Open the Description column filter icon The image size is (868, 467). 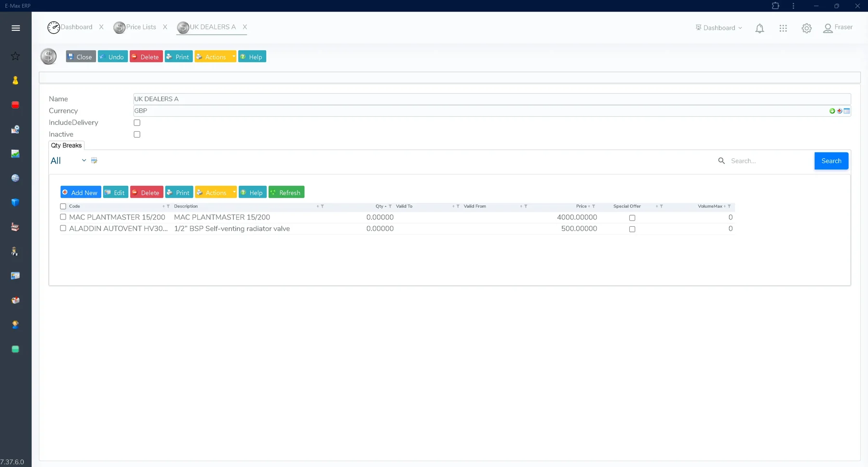click(x=322, y=206)
